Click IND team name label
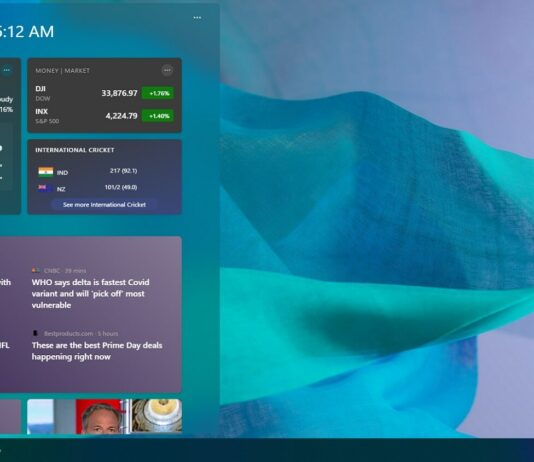Screen dimensions: 534x462 [62, 173]
